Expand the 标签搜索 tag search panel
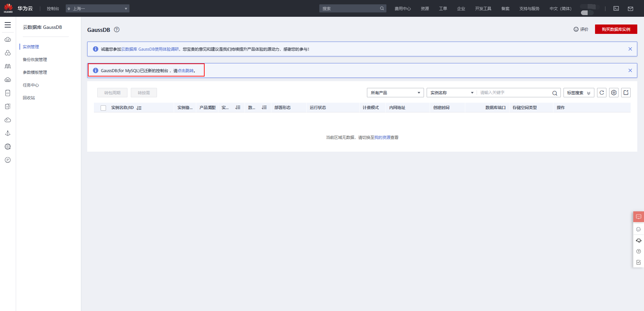 [579, 93]
